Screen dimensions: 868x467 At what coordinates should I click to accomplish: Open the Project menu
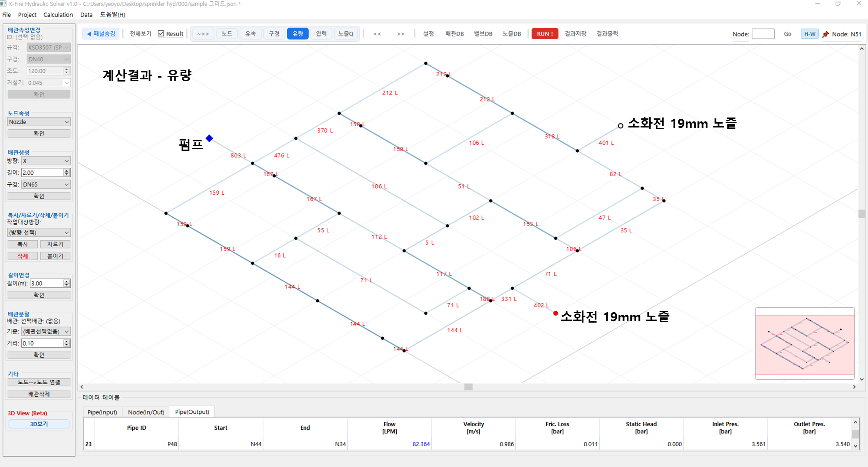pos(27,14)
